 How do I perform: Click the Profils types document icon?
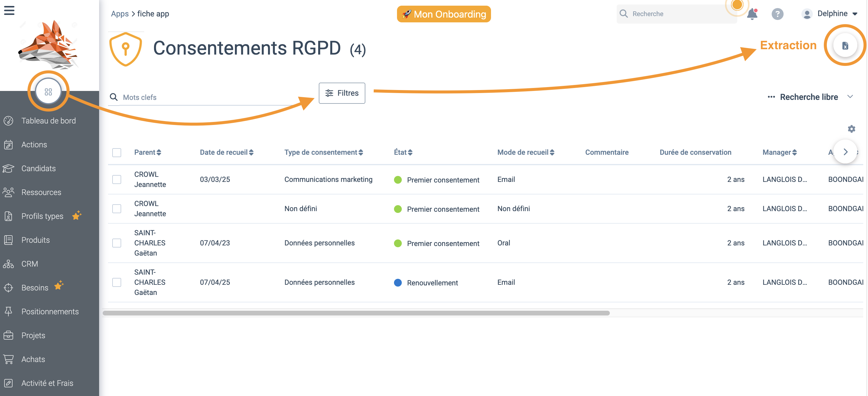coord(8,216)
